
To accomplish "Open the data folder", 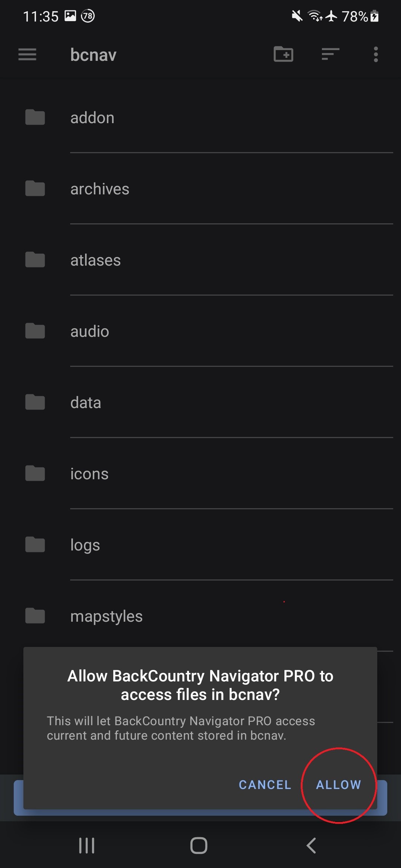I will (x=86, y=403).
